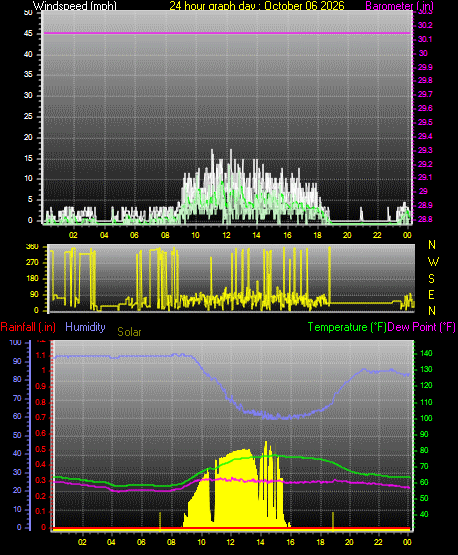Click the 180 wind direction axis value
458x555 pixels.
click(32, 279)
